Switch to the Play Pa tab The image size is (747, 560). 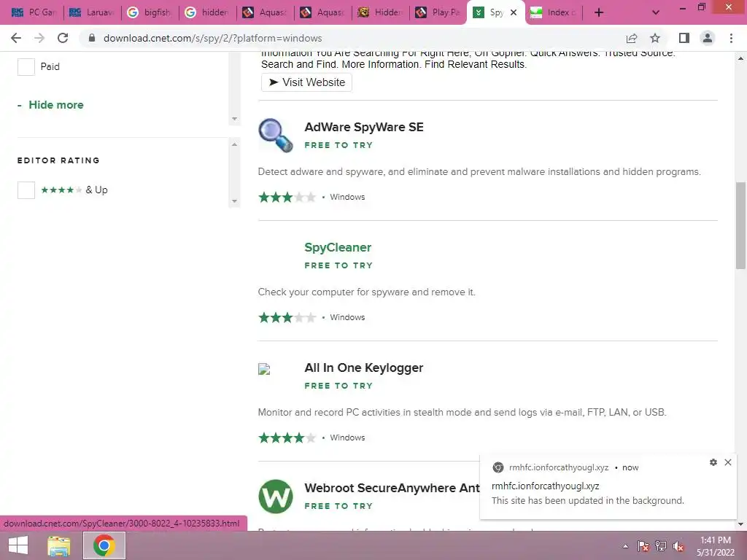click(438, 12)
